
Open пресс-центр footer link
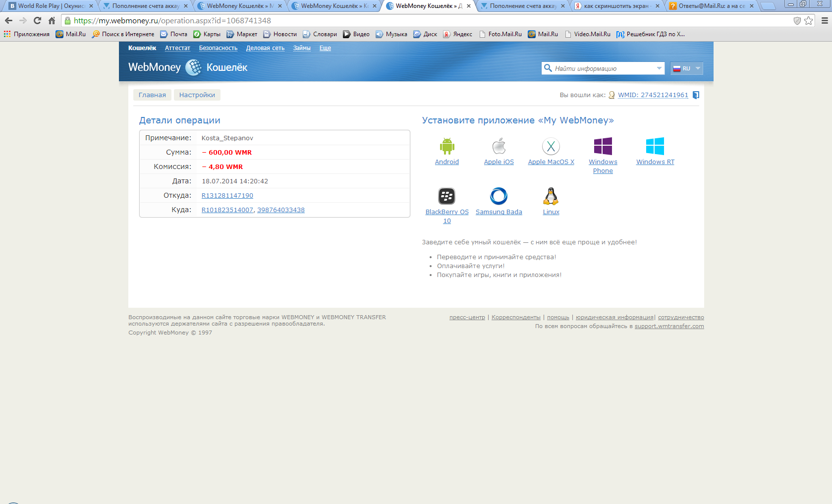tap(467, 317)
